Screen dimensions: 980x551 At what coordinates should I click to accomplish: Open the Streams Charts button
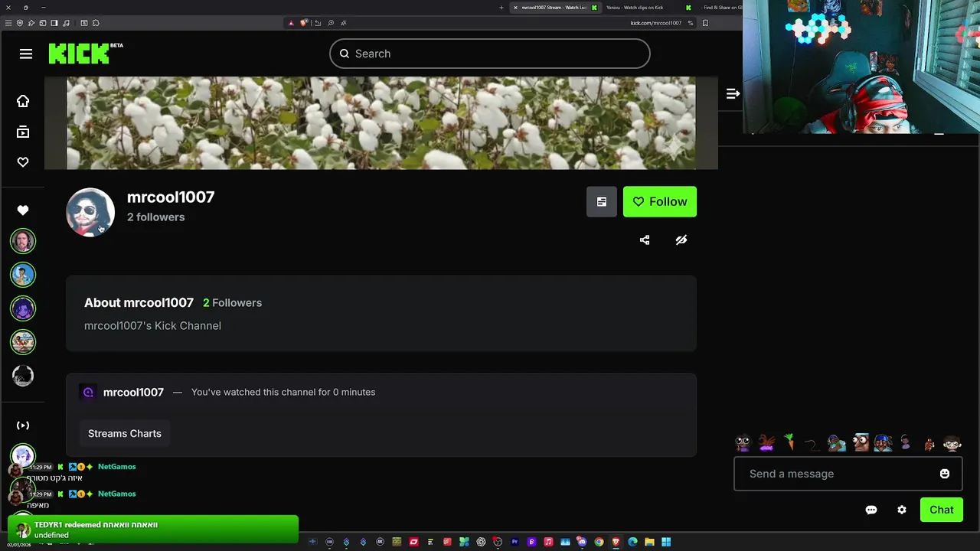pos(125,433)
